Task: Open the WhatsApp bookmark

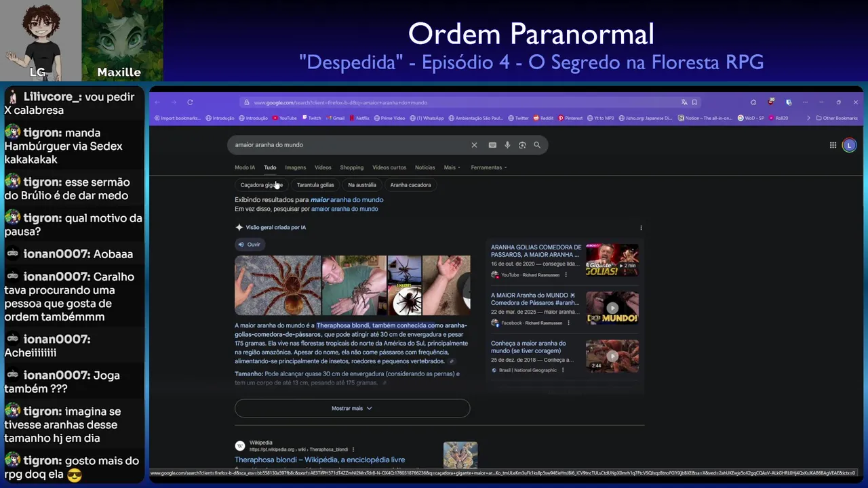Action: tap(427, 118)
